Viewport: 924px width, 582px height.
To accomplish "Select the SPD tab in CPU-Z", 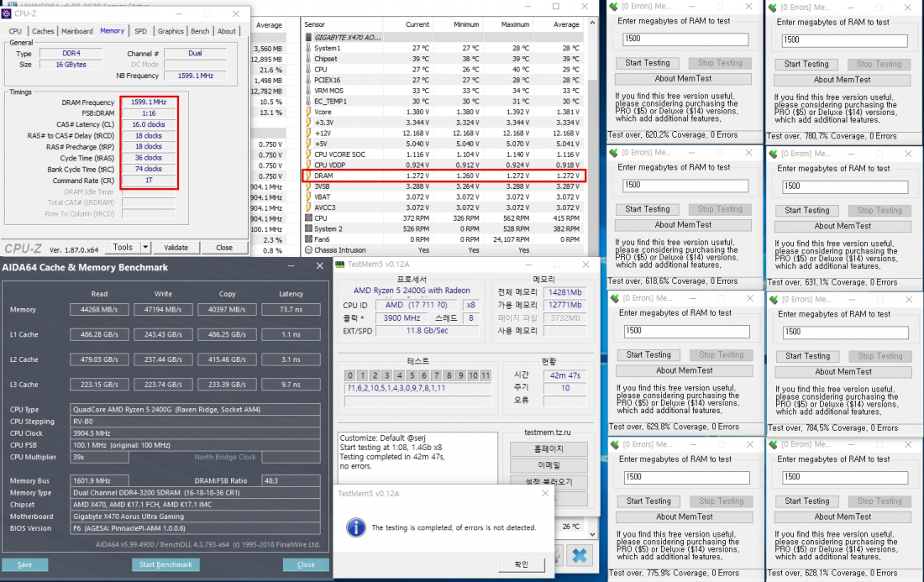I will [140, 31].
